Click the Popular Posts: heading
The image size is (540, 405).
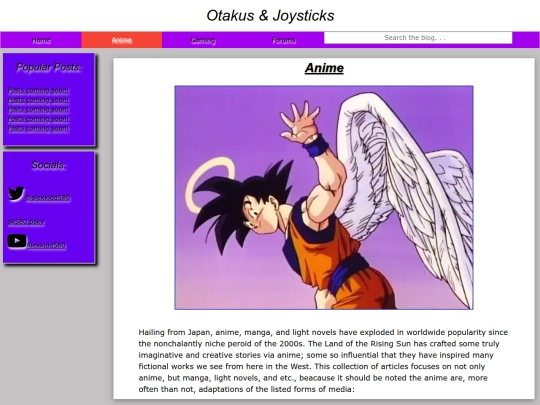pyautogui.click(x=49, y=67)
